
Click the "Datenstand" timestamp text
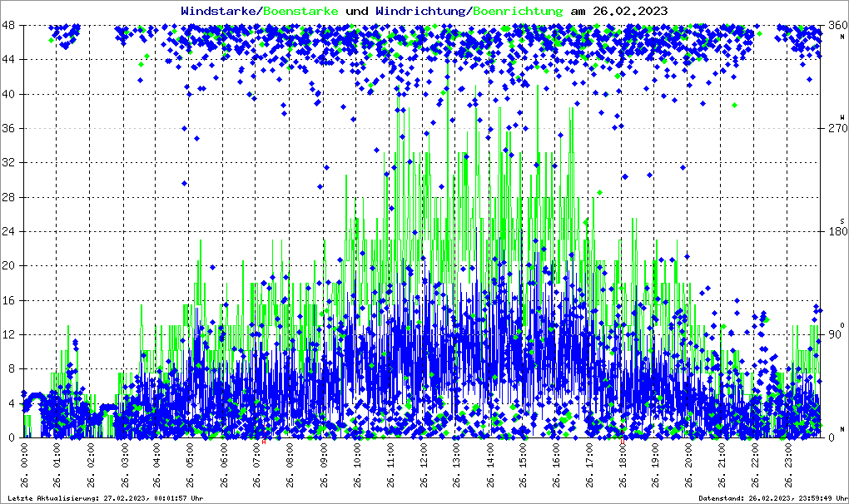pyautogui.click(x=771, y=497)
